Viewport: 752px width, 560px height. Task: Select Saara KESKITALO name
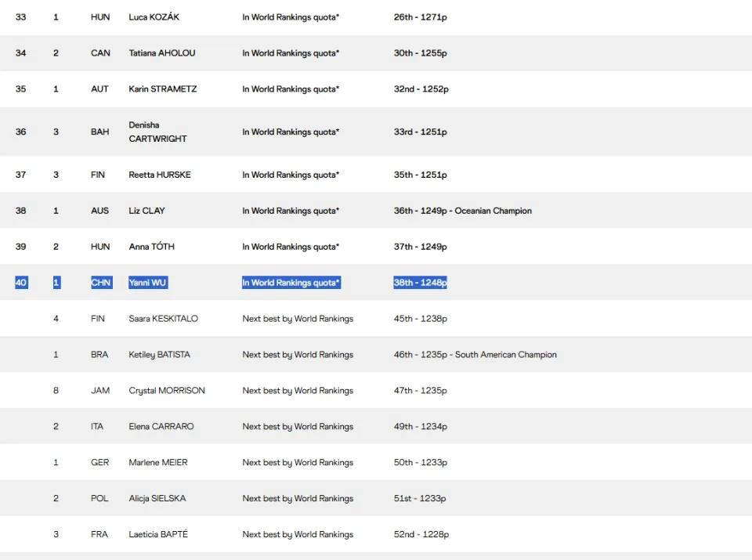[164, 319]
